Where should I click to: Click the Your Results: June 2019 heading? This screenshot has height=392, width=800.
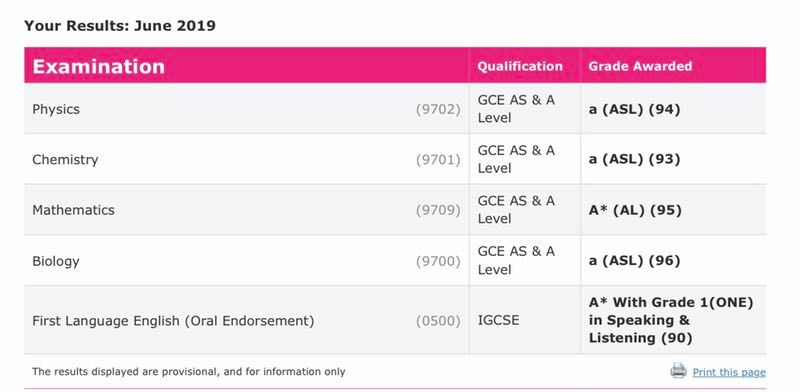120,26
